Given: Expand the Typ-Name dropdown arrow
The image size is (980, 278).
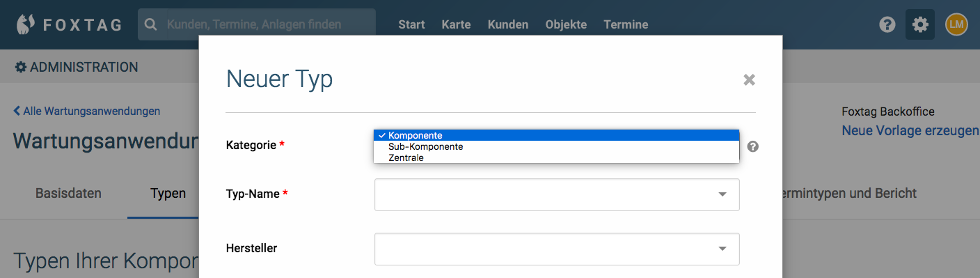Looking at the screenshot, I should pyautogui.click(x=722, y=194).
